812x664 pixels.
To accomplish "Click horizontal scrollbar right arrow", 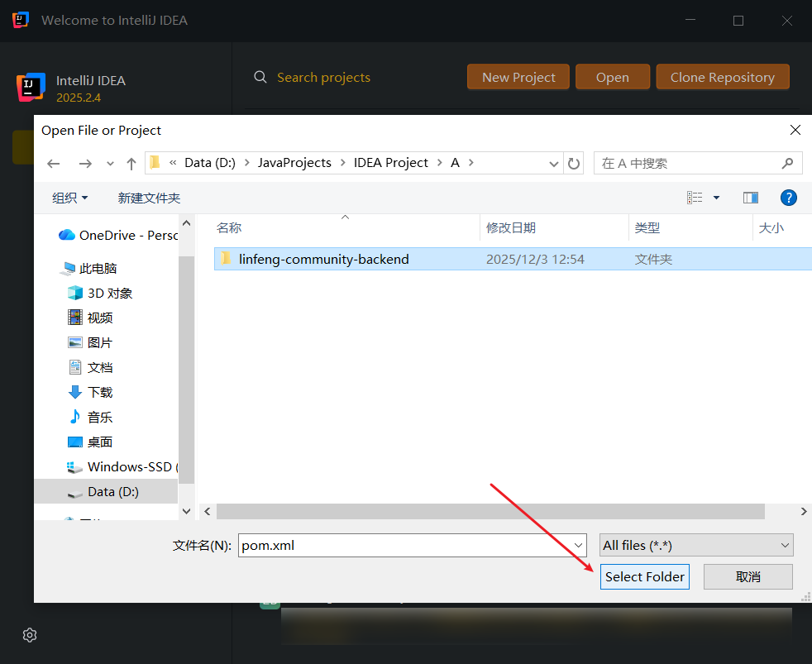I will (x=804, y=511).
